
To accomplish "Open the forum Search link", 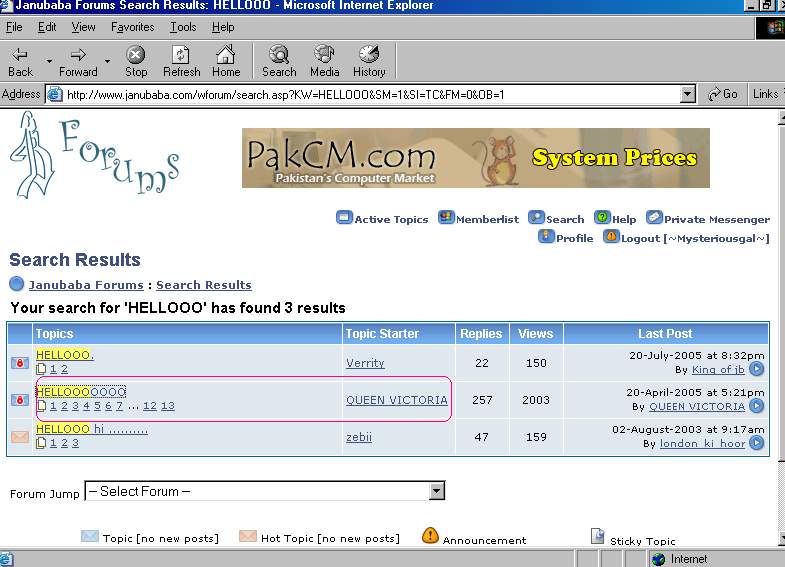I will (565, 219).
